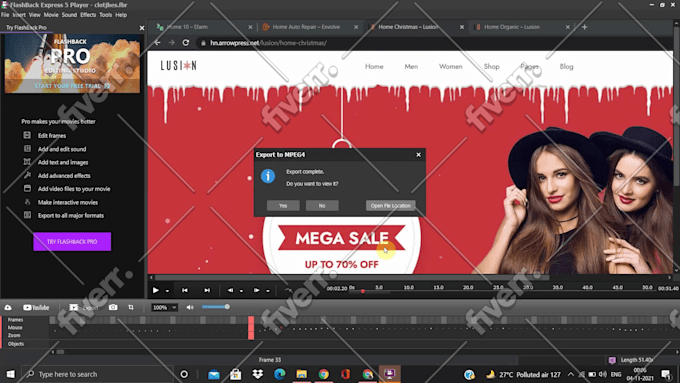Viewport: 680px width, 383px height.
Task: Click the YouTube upload button
Action: click(x=36, y=307)
